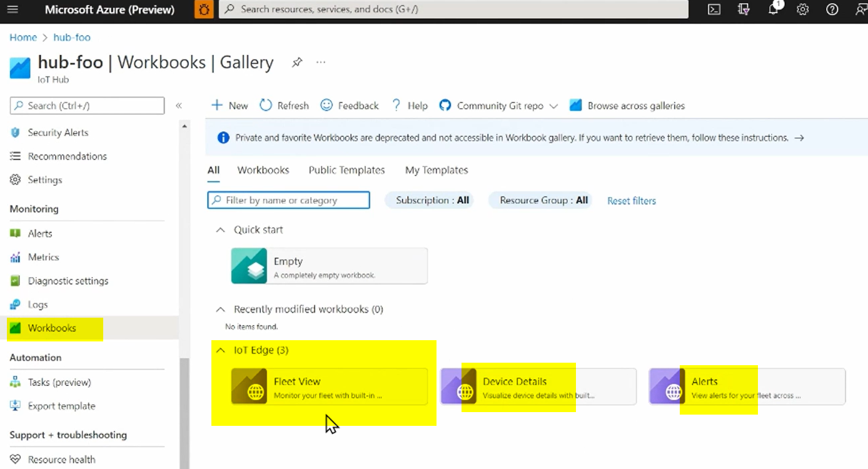Open the Device Details workbook
Screen dimensions: 868x469
pos(538,386)
